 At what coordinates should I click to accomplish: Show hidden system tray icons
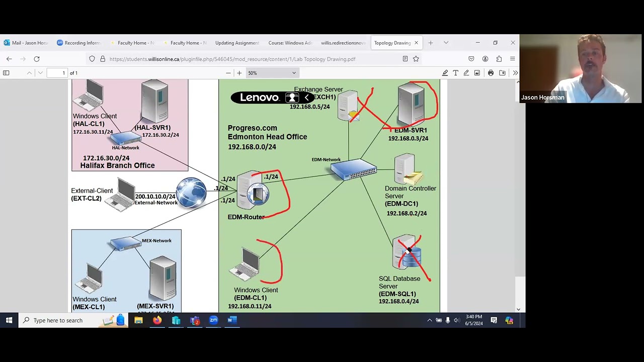(429, 320)
